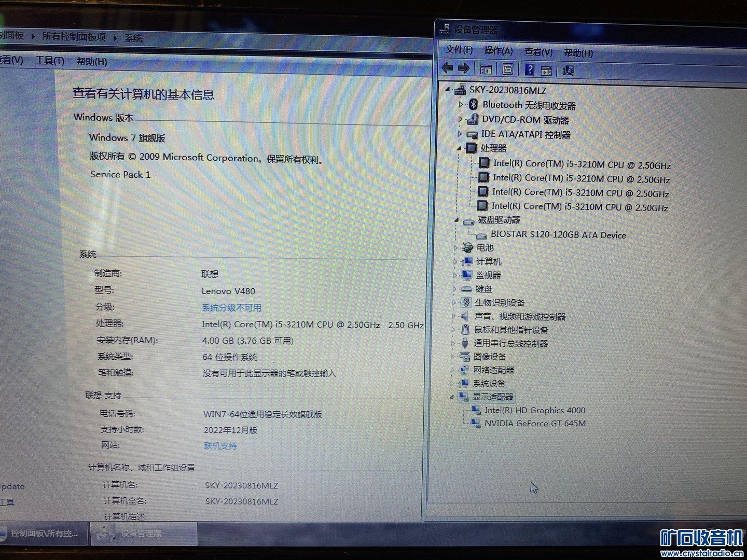The height and width of the screenshot is (560, 747).
Task: Click the 4.00 GB (3.76 GB 可用) value
Action: 248,341
